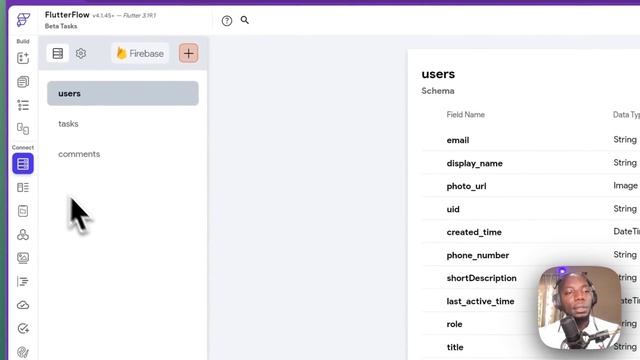640x360 pixels.
Task: Open the Theme Settings icon at sidebar bottom
Action: tap(23, 352)
